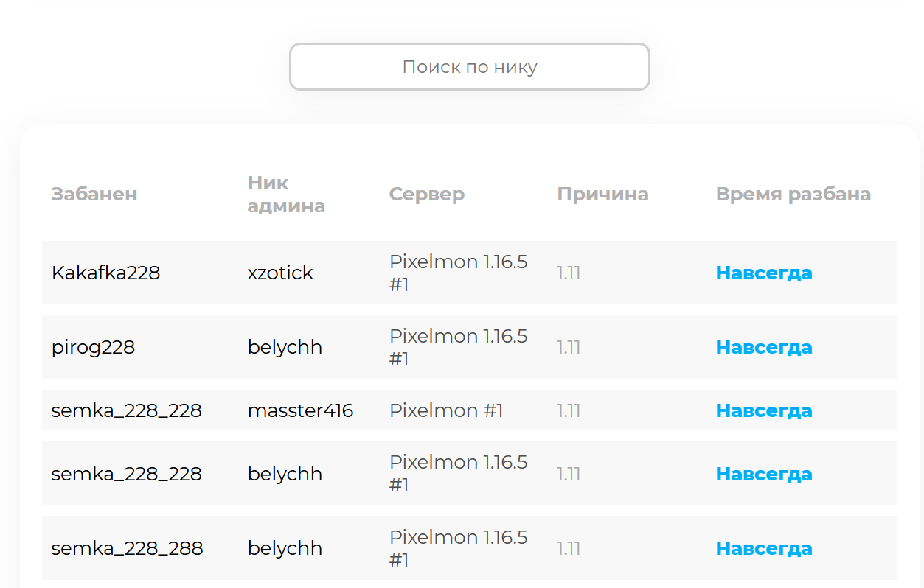Click the Сервер column header

coord(426,194)
